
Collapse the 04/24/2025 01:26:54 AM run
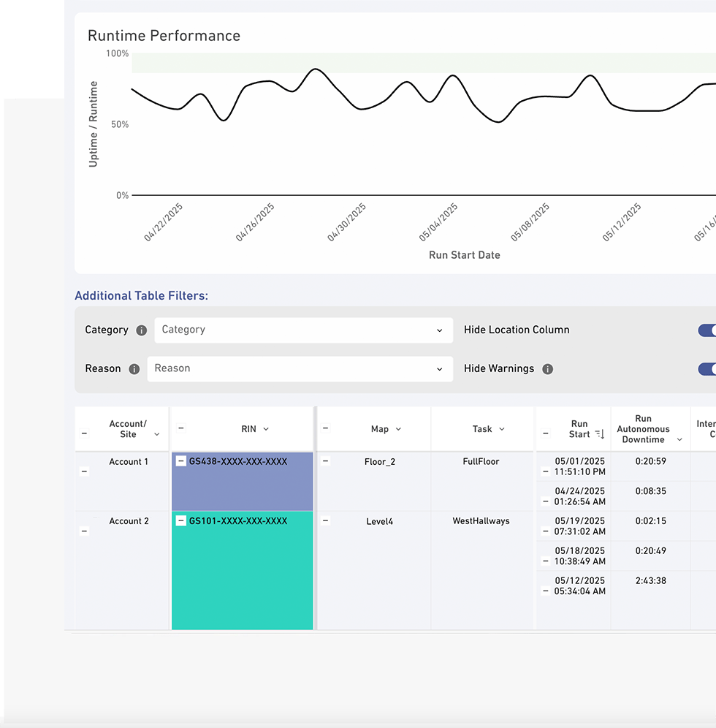click(546, 501)
